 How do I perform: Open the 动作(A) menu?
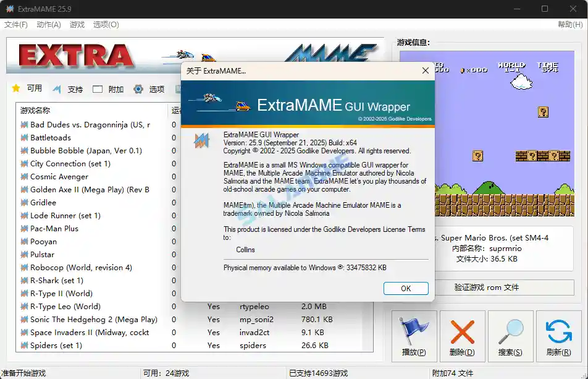tap(48, 25)
